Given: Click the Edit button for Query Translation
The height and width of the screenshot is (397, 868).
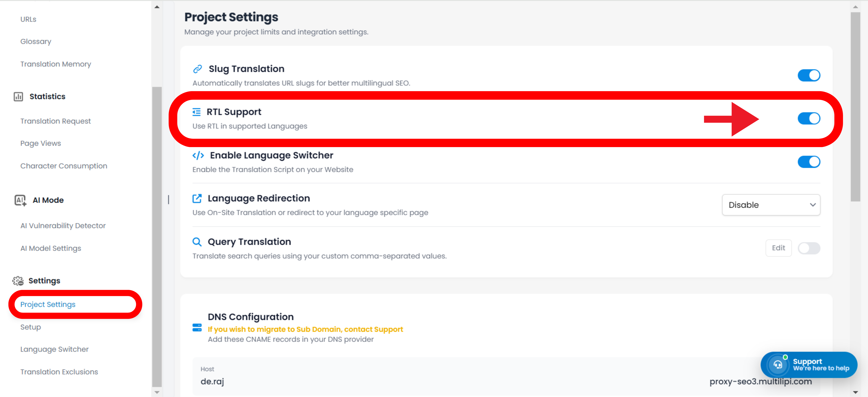Looking at the screenshot, I should coord(778,248).
